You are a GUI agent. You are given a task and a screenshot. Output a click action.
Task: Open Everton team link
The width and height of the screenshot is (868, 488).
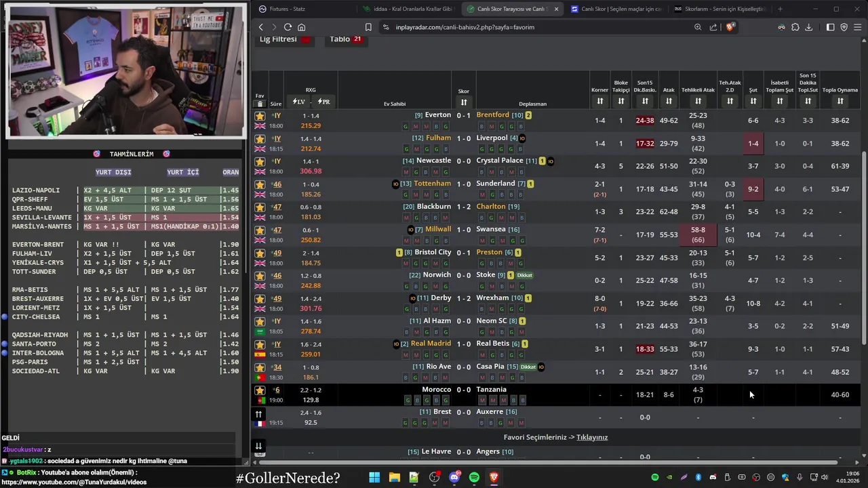pos(437,115)
